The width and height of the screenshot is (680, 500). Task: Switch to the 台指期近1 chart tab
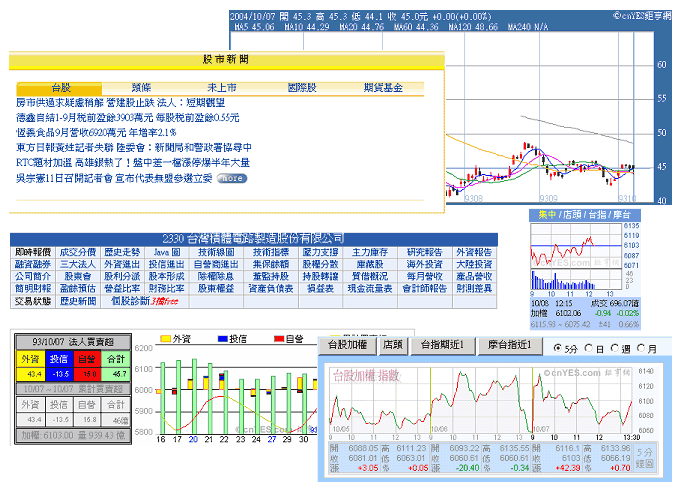click(x=442, y=345)
